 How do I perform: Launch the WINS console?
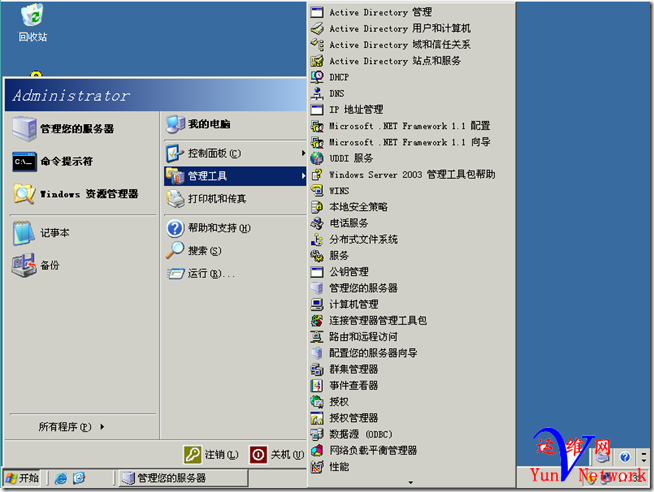click(x=411, y=191)
